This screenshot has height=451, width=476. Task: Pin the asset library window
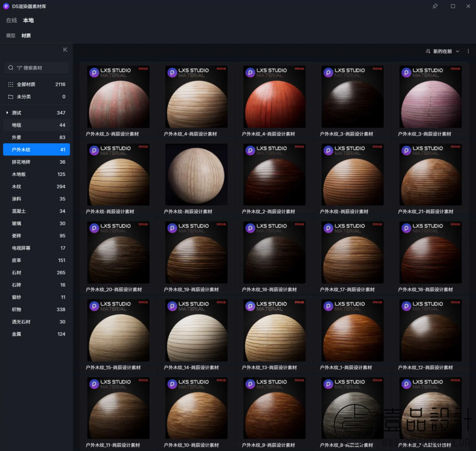[x=435, y=6]
